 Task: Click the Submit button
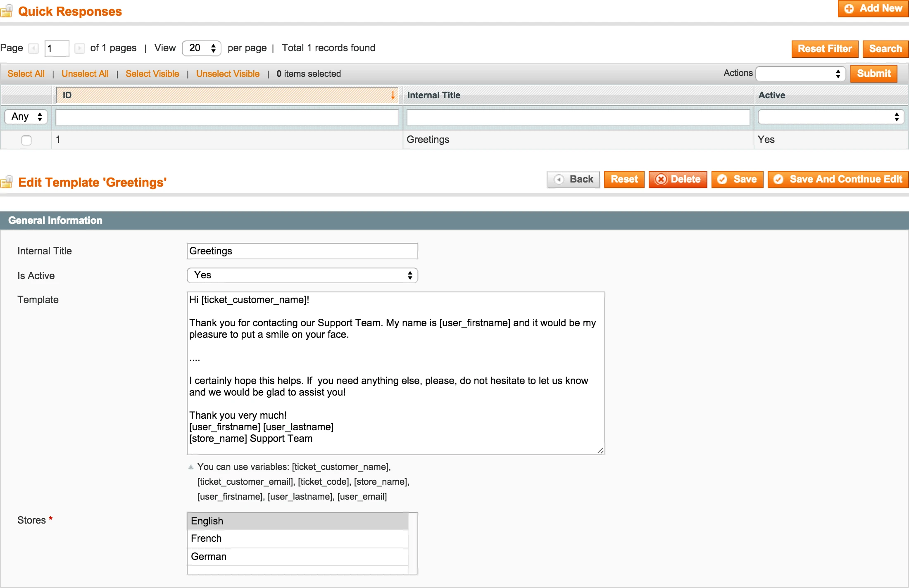click(873, 73)
